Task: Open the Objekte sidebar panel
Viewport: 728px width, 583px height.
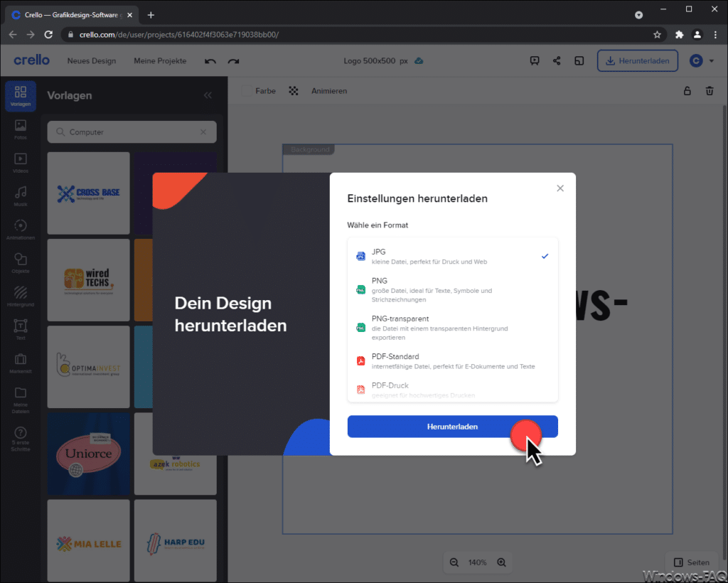Action: 21,263
